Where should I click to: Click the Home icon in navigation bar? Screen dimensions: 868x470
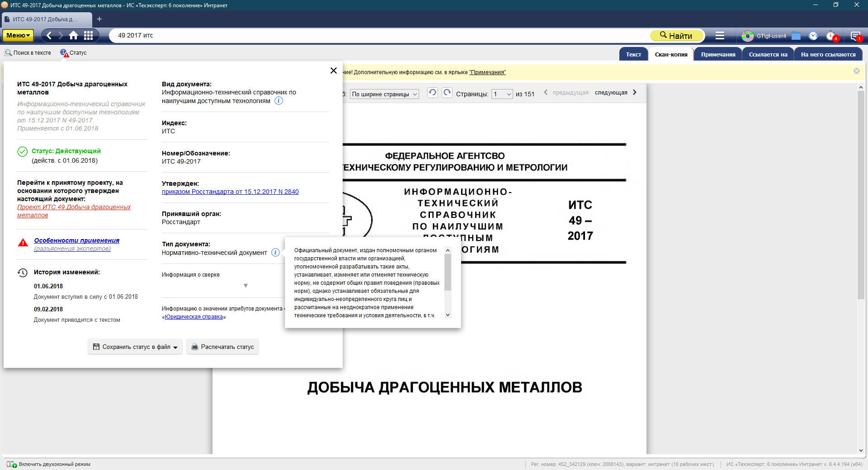(73, 35)
